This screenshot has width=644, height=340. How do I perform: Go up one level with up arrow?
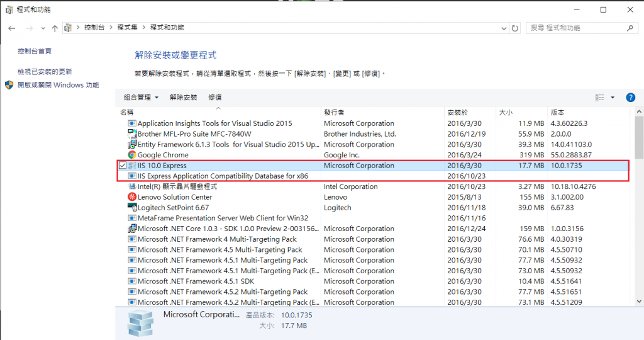pyautogui.click(x=55, y=28)
